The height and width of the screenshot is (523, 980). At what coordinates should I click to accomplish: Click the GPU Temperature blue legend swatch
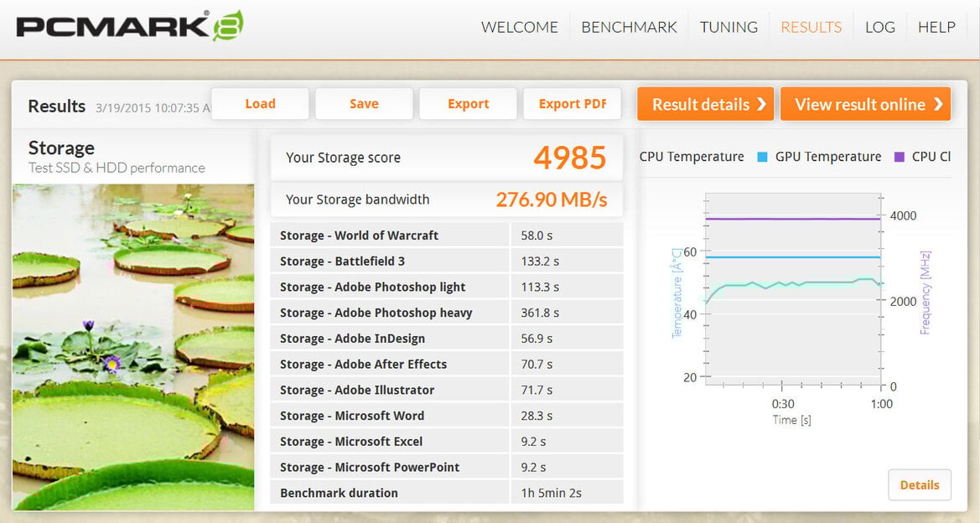pos(763,157)
